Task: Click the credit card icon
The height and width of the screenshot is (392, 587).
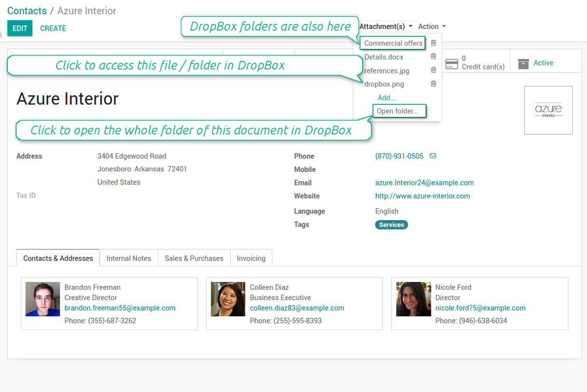Action: click(451, 63)
